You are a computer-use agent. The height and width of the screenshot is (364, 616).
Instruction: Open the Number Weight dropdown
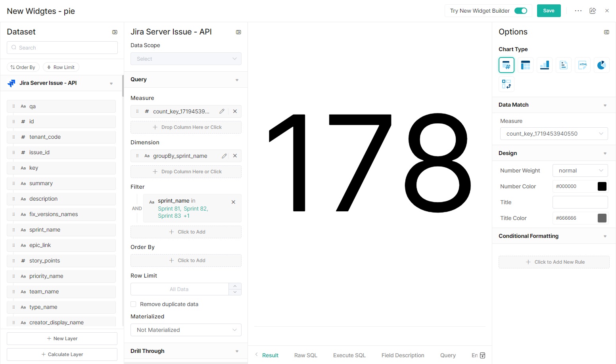(580, 171)
